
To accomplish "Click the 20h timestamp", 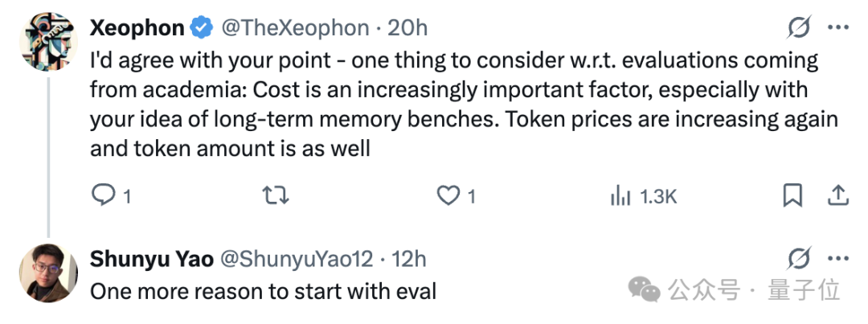I will coord(407,28).
